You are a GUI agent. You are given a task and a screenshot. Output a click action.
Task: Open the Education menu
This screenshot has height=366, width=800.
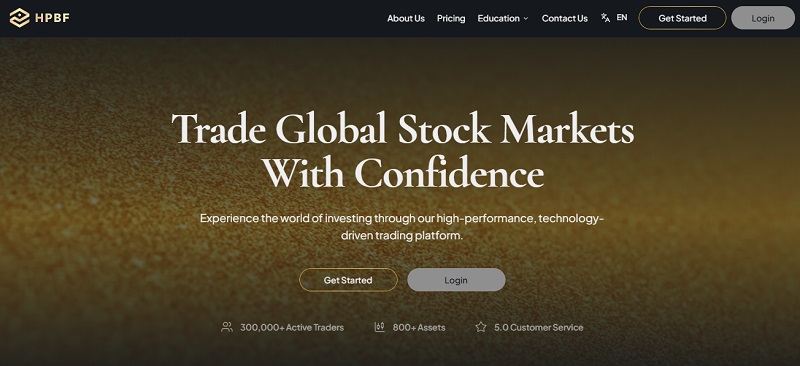(x=498, y=18)
